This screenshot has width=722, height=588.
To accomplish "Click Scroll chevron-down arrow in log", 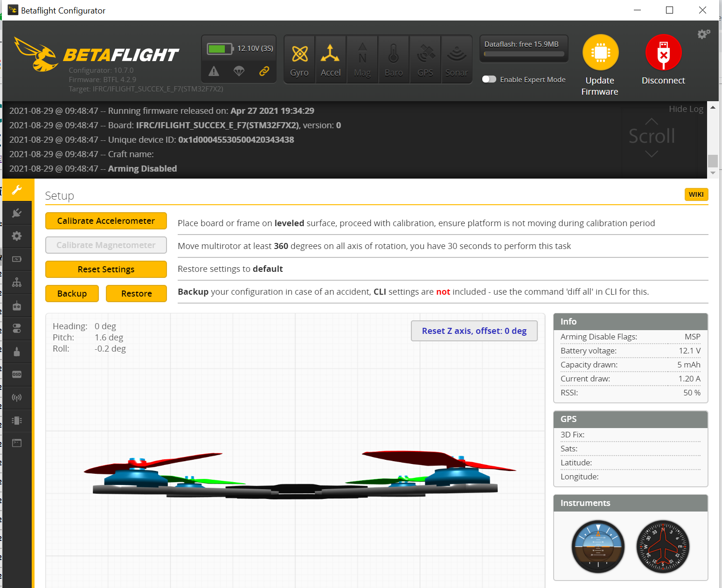I will tap(651, 154).
